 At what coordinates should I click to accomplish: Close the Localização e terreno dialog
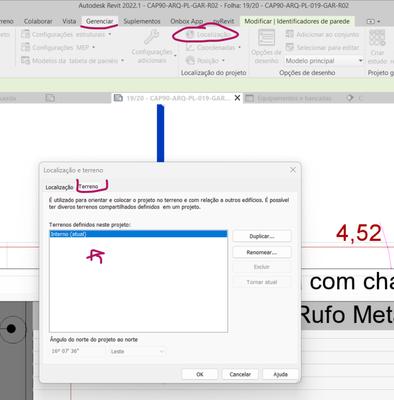tap(293, 170)
